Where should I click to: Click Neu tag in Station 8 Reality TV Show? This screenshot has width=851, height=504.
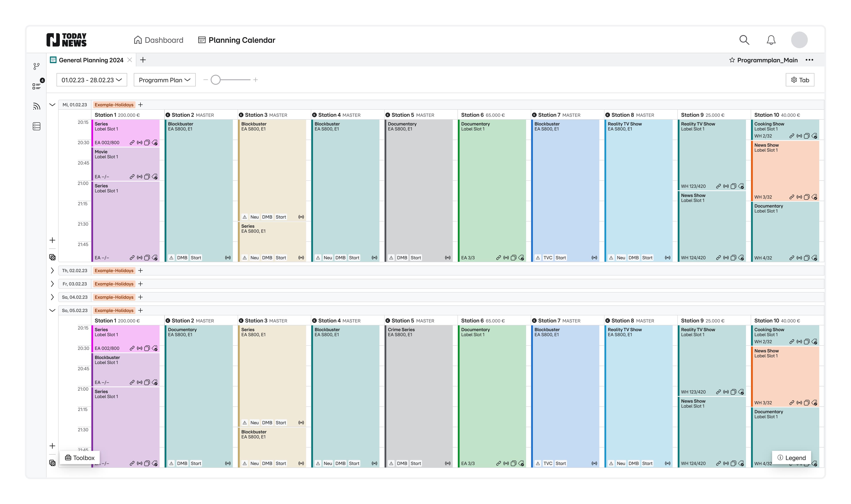click(x=621, y=258)
